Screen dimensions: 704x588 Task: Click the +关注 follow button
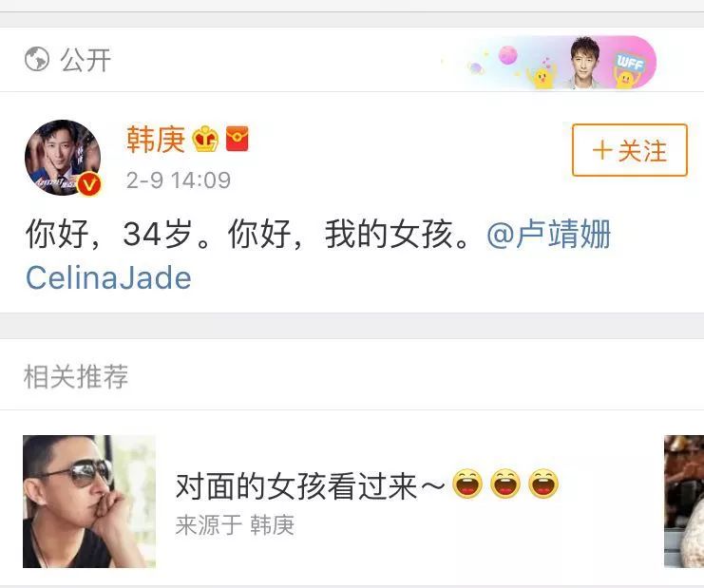pyautogui.click(x=630, y=150)
